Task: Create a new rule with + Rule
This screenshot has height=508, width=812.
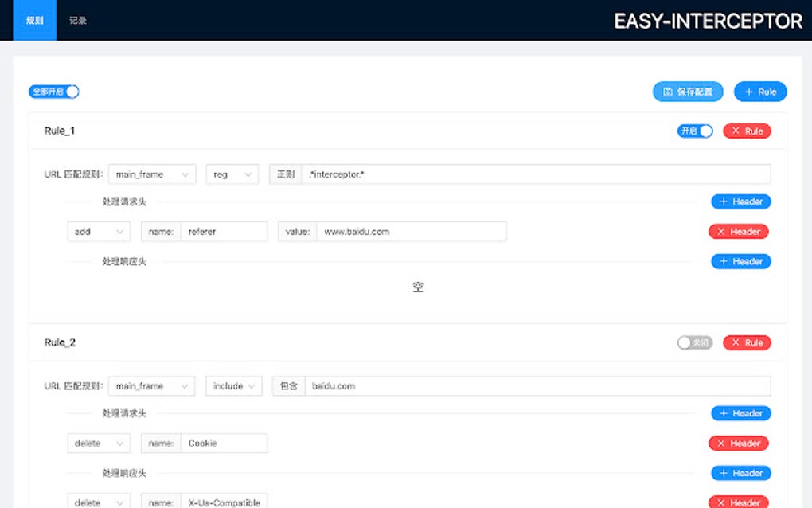Action: point(759,92)
